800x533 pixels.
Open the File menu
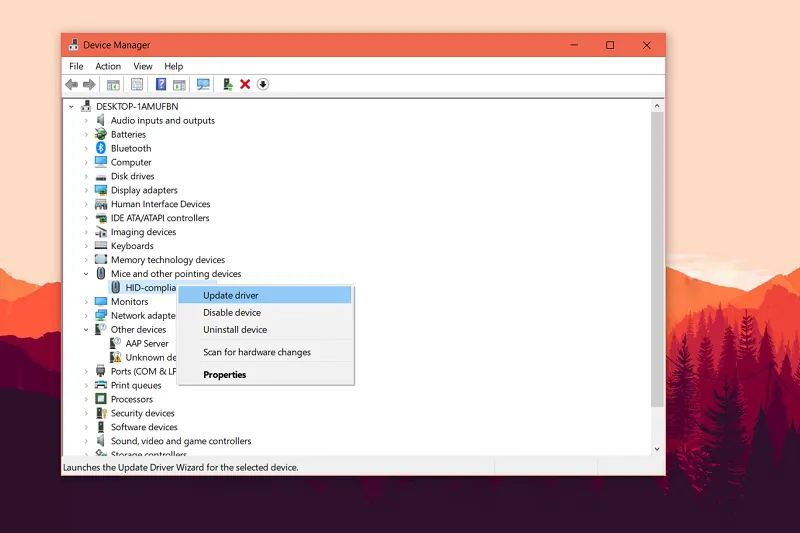pyautogui.click(x=76, y=66)
